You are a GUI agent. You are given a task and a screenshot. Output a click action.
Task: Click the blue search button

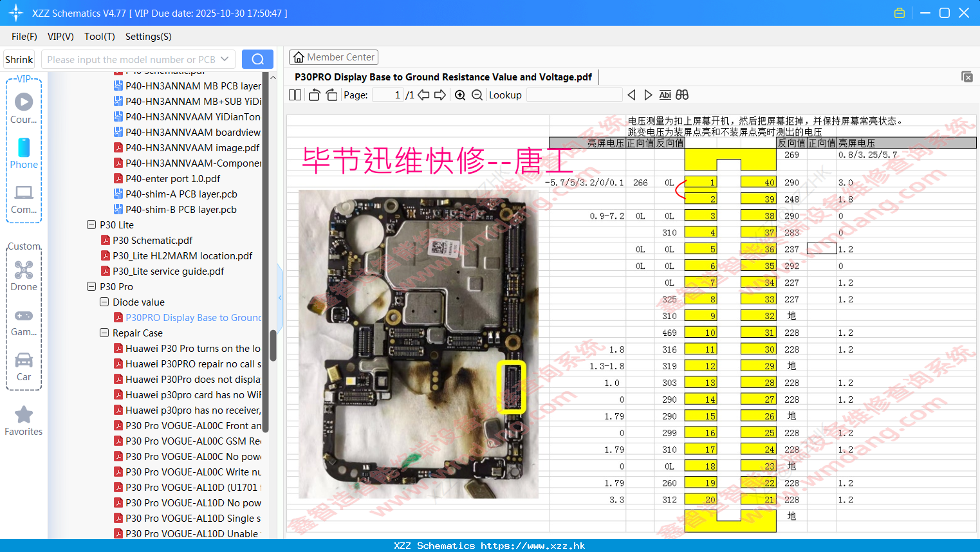pyautogui.click(x=257, y=59)
